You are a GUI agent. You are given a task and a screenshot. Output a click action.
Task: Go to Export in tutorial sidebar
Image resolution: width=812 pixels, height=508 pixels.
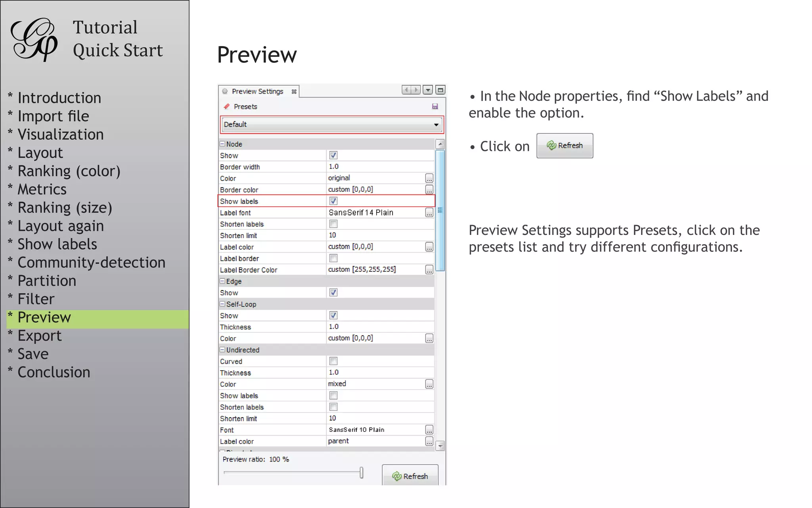pyautogui.click(x=39, y=336)
